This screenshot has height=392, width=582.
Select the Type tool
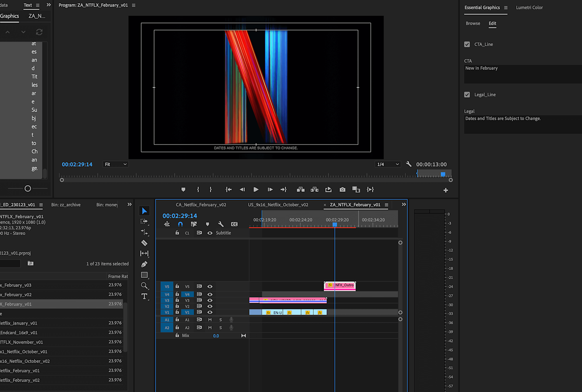144,296
